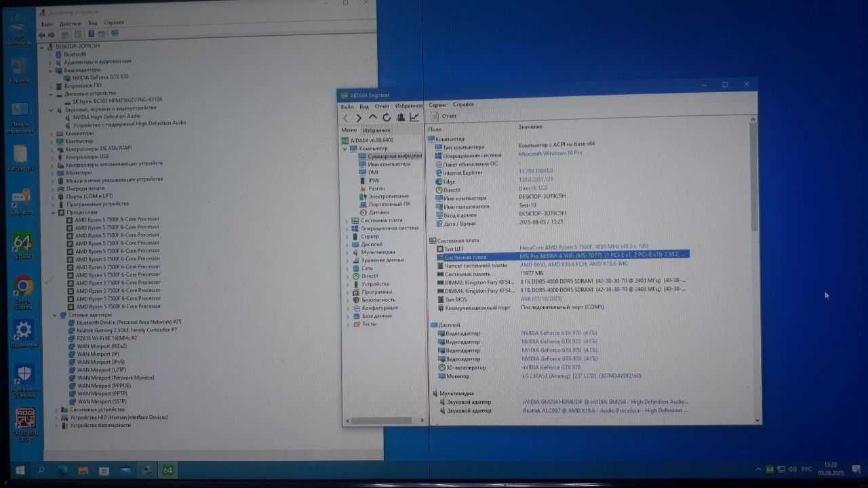Click the Bluetooth icon in Device Manager tree
This screenshot has height=488, width=868.
coord(58,54)
